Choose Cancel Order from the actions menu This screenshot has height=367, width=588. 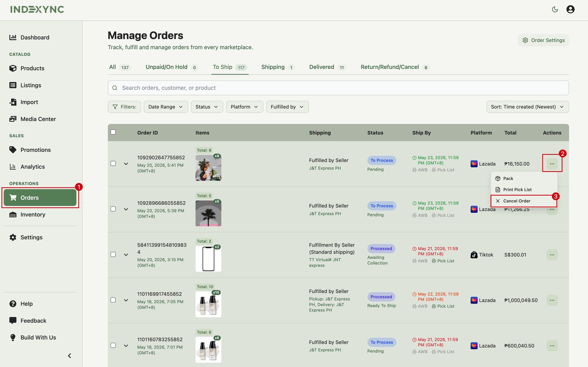[x=524, y=201]
